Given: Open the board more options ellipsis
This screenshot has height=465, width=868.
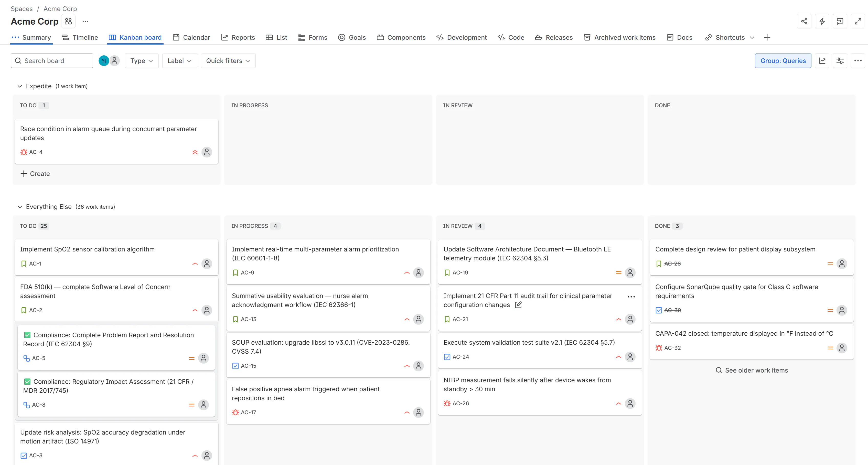Looking at the screenshot, I should tap(858, 61).
